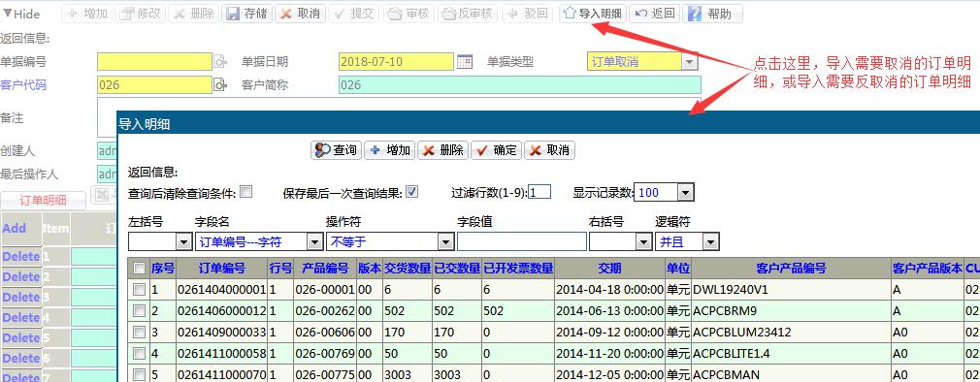
Task: Click 取消 cancel button in import dialog
Action: tap(549, 150)
